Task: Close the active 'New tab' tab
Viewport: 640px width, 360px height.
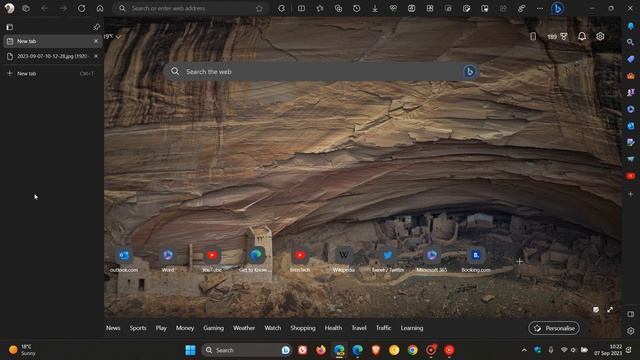Action: [96, 41]
